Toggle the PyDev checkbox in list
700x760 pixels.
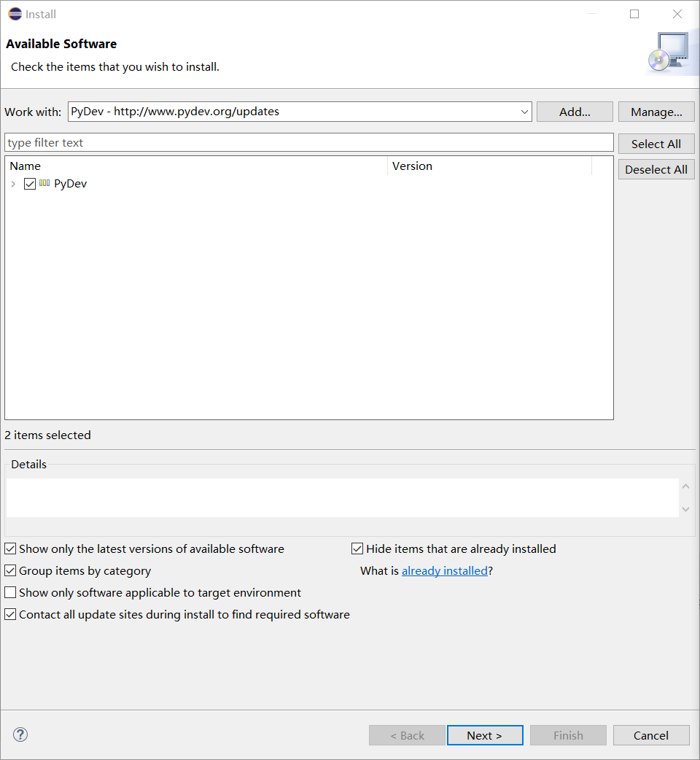click(x=30, y=184)
